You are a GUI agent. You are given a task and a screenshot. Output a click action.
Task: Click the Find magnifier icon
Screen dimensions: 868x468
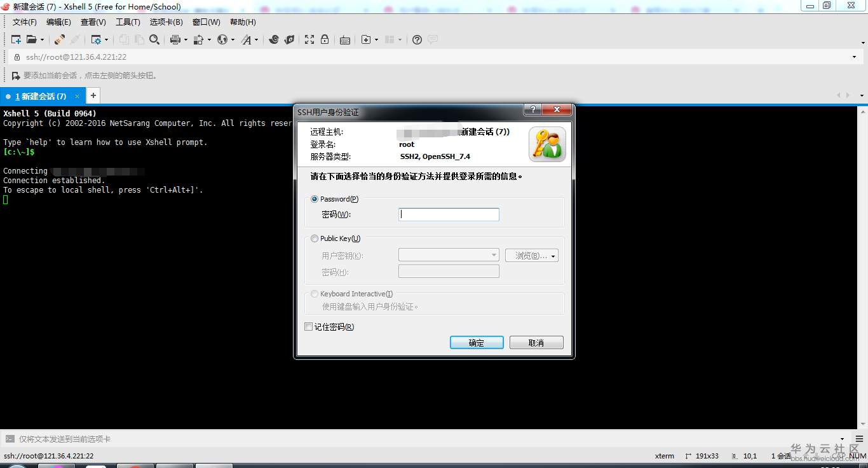154,39
